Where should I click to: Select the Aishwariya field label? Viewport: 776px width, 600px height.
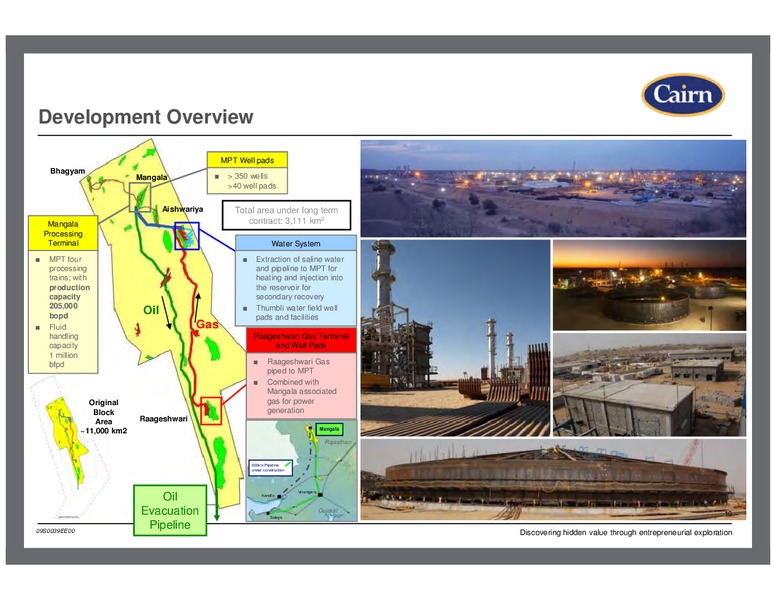click(x=183, y=209)
